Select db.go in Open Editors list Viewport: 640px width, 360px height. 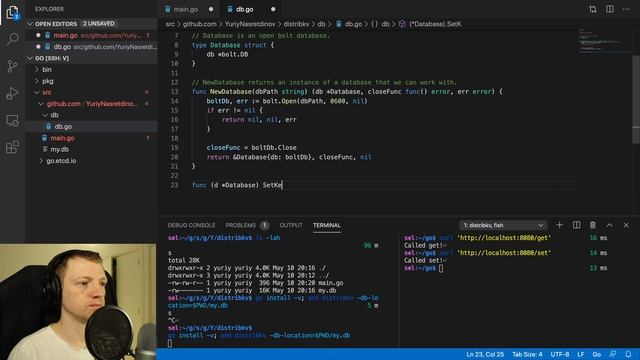click(x=92, y=47)
